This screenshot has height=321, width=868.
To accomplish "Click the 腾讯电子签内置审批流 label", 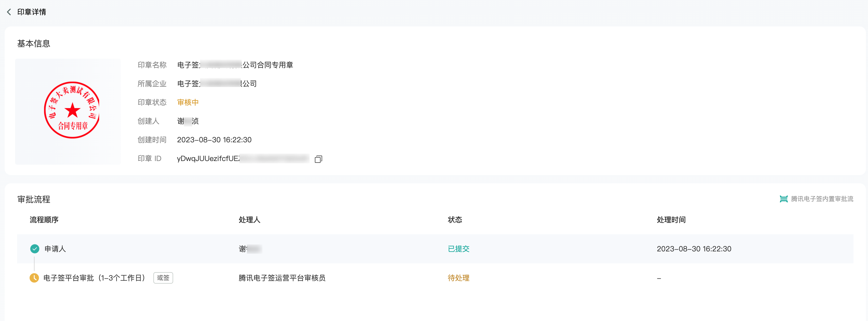I will 822,199.
